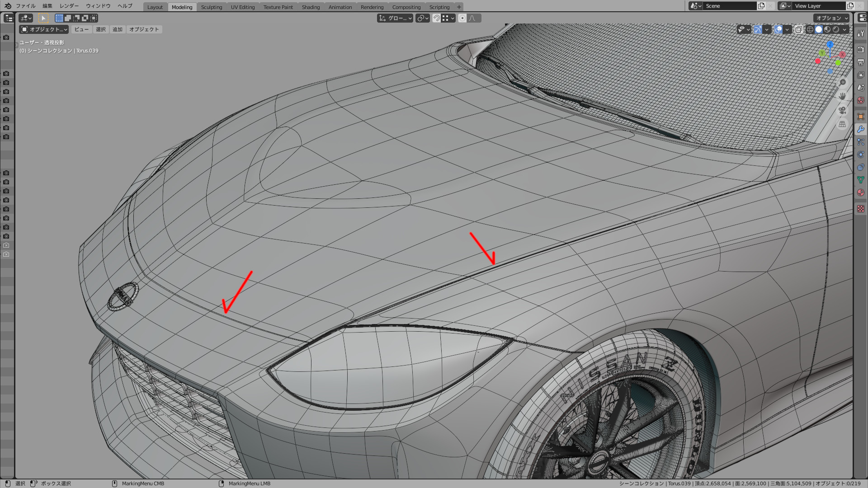The width and height of the screenshot is (868, 488).
Task: Open the オプション dropdown
Action: click(832, 18)
